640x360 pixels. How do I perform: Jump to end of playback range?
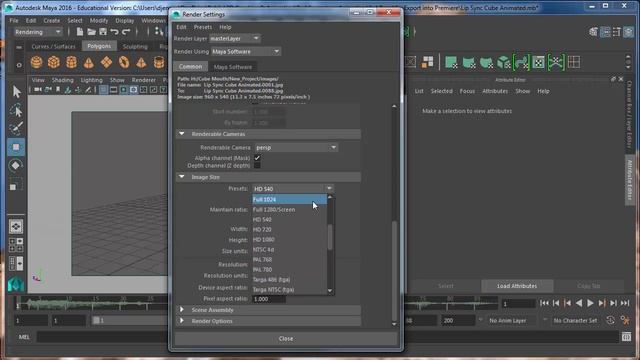625,303
